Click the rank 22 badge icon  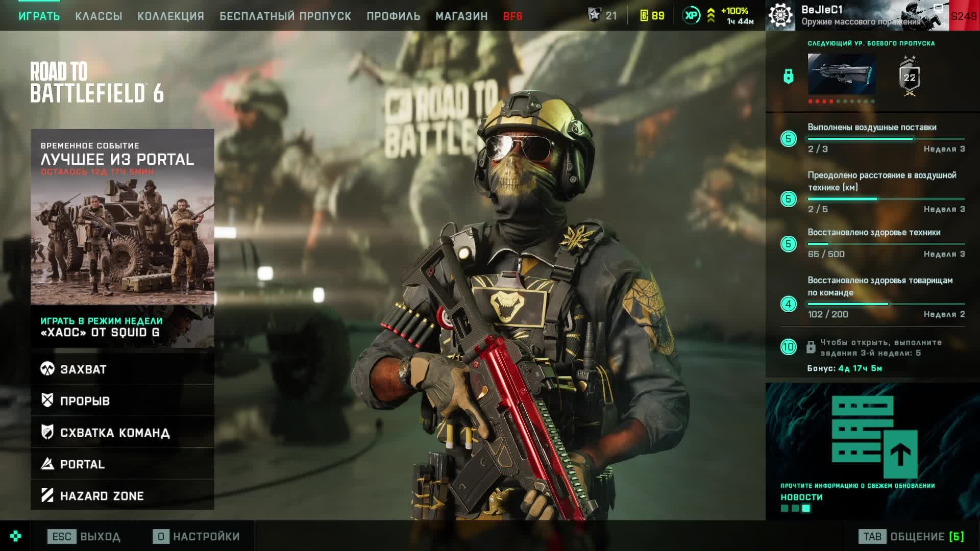click(910, 77)
